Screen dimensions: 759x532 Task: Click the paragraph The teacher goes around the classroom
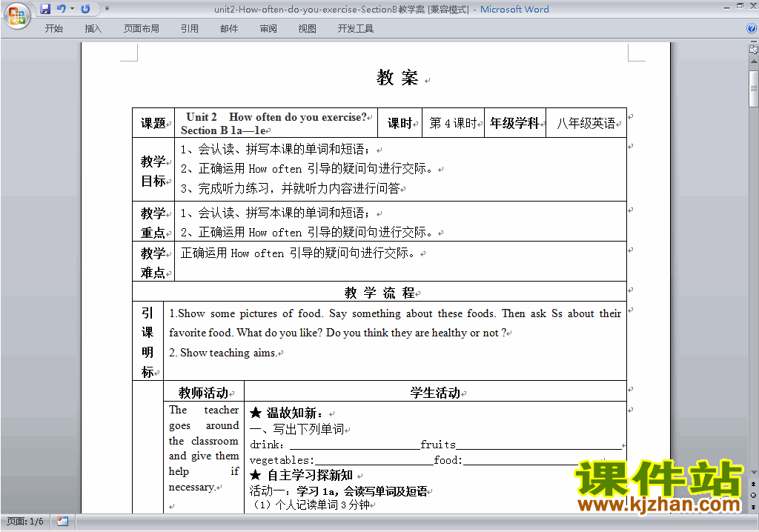point(204,448)
